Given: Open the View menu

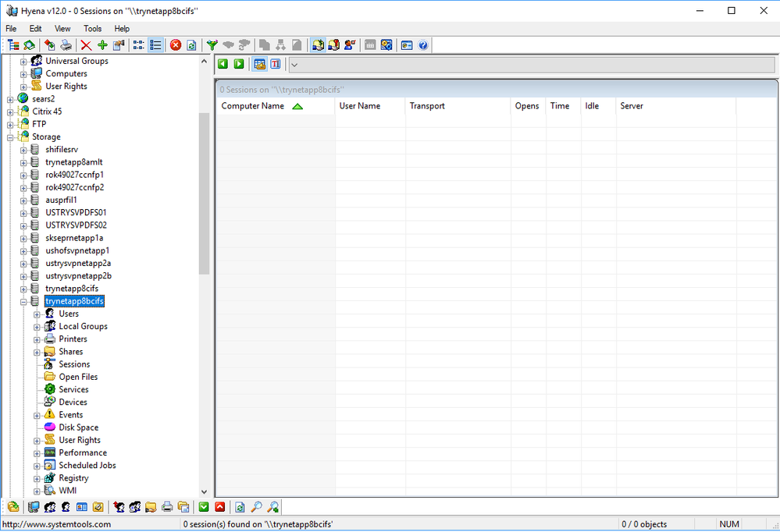Looking at the screenshot, I should coord(62,29).
